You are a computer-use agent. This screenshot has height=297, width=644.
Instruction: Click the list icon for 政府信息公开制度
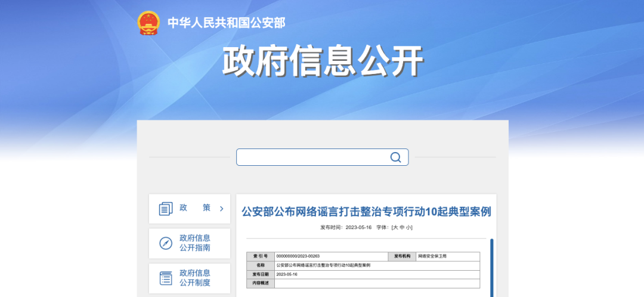(166, 278)
